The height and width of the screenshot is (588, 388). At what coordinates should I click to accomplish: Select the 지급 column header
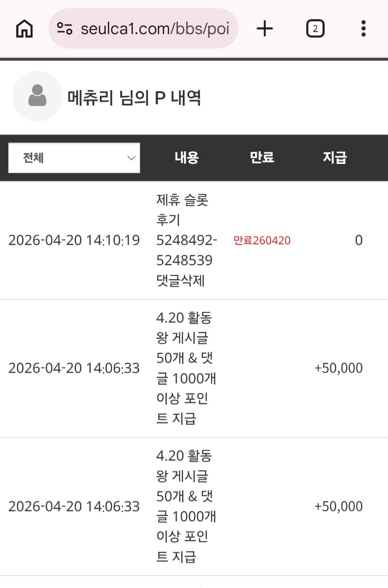(335, 158)
